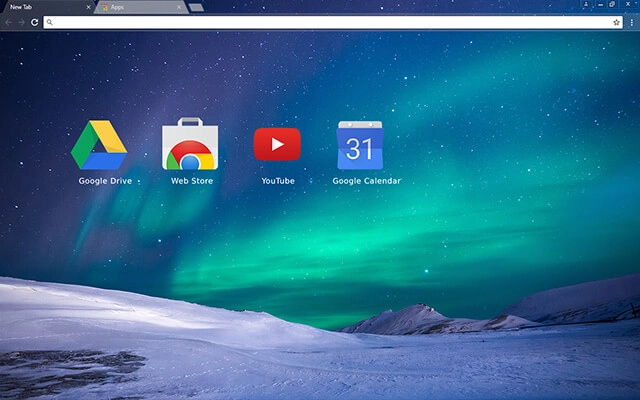
Task: Focus the address bar input field
Action: click(333, 22)
